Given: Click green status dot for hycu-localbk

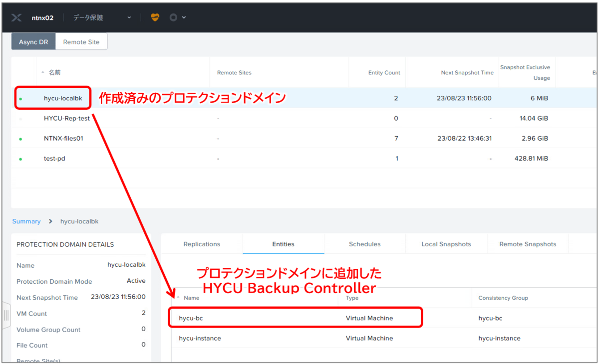Looking at the screenshot, I should (20, 99).
